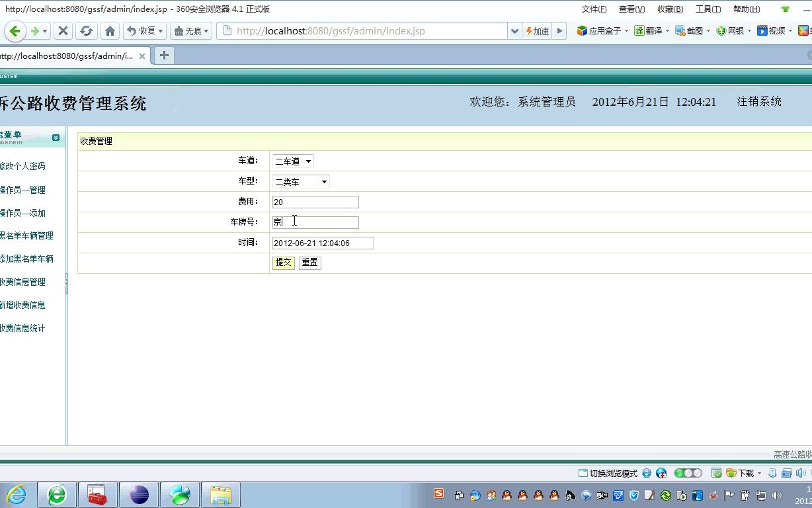This screenshot has width=812, height=508.
Task: Launch the 截图 screenshot tool
Action: point(689,30)
